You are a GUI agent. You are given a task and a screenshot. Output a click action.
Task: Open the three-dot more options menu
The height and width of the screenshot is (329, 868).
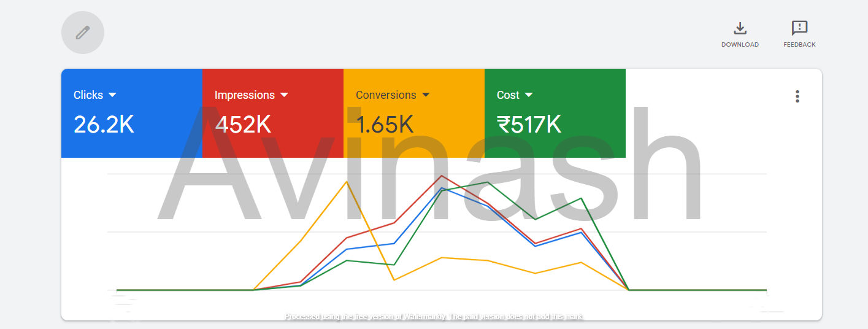click(797, 96)
